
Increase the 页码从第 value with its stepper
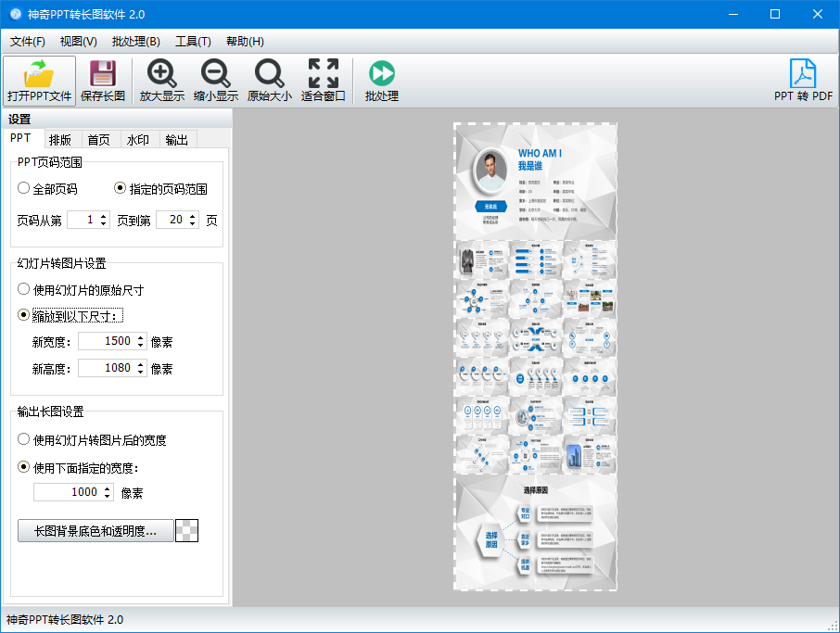pos(104,215)
